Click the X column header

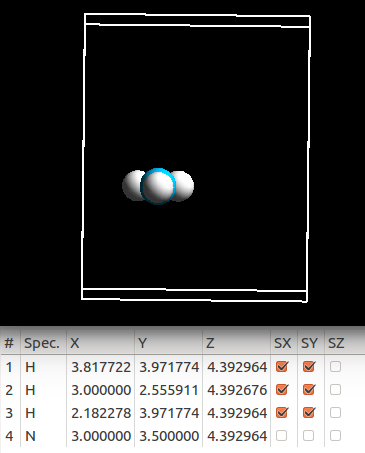pos(100,343)
